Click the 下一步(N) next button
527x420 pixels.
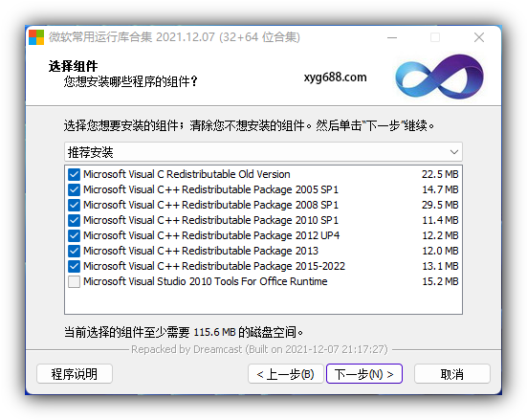click(x=364, y=373)
